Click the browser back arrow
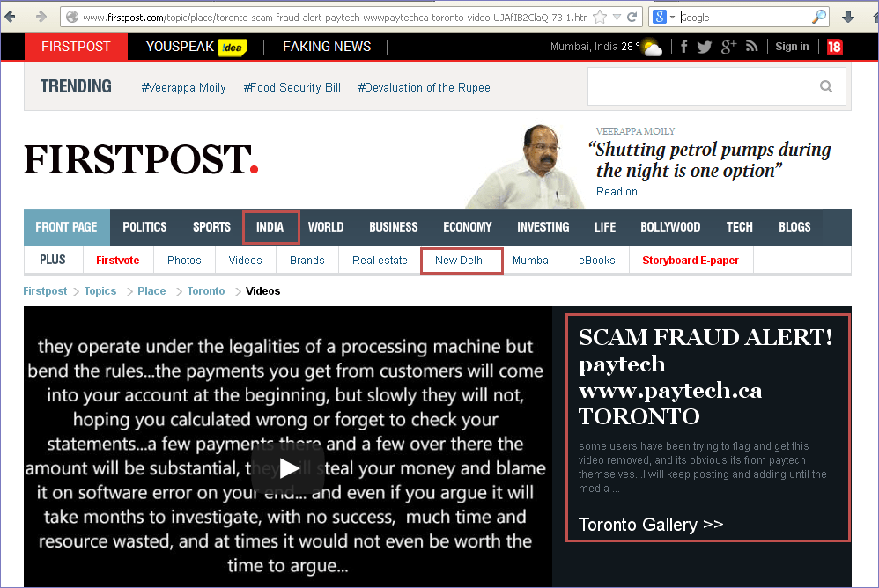Screen dimensions: 879x588 (10, 17)
